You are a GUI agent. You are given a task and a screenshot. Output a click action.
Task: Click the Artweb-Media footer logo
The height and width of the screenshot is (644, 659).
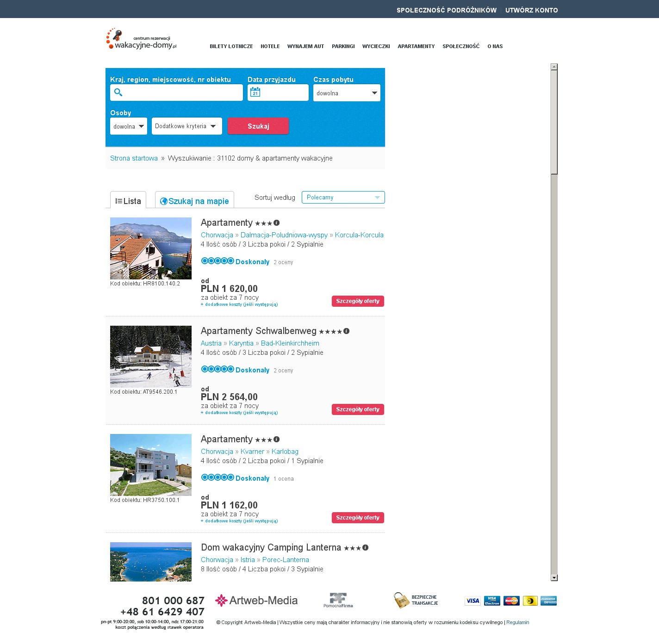tap(256, 601)
